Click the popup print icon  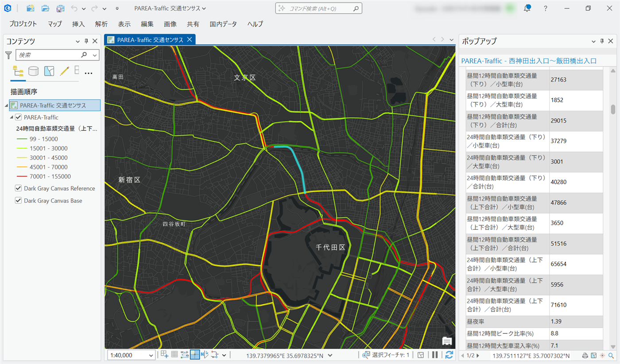pyautogui.click(x=585, y=356)
